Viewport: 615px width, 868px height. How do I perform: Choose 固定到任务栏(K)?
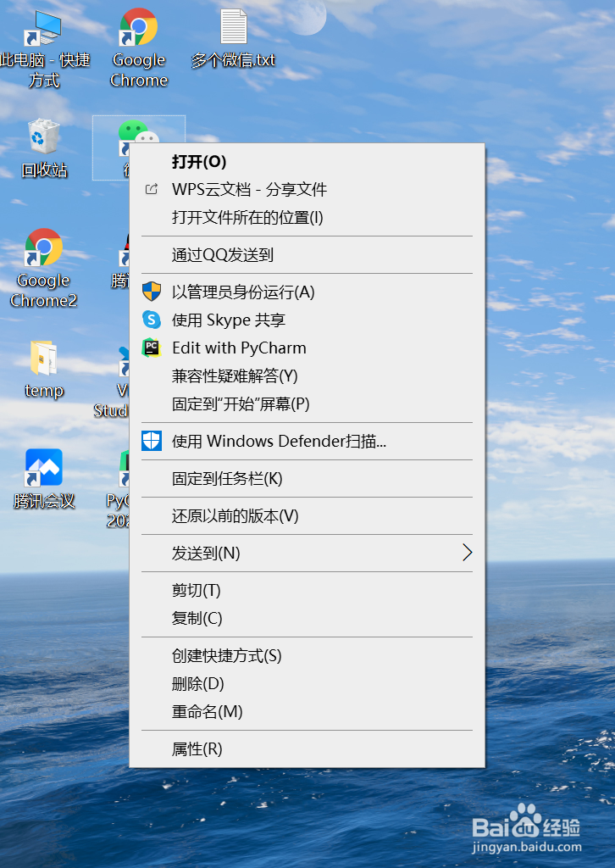point(307,478)
